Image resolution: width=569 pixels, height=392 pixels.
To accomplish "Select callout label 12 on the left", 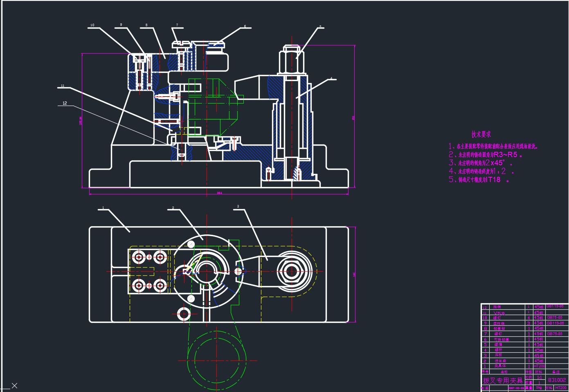I will [65, 104].
